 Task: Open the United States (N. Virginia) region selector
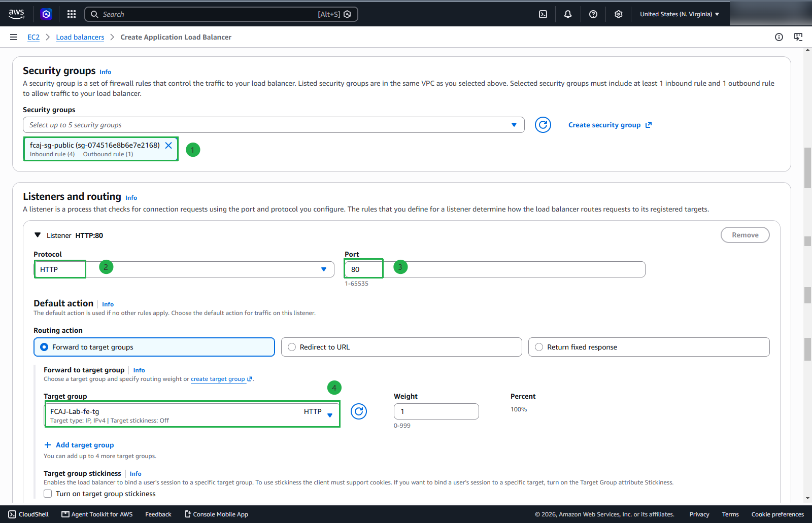680,14
